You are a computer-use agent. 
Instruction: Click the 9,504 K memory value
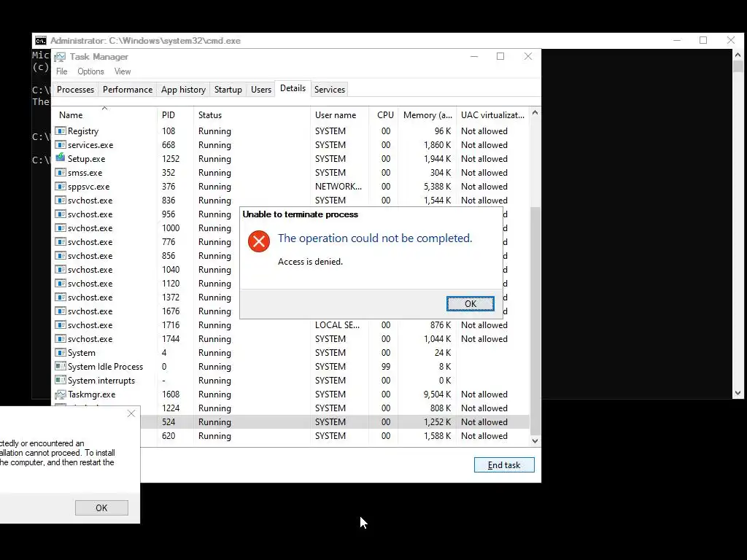(x=437, y=394)
